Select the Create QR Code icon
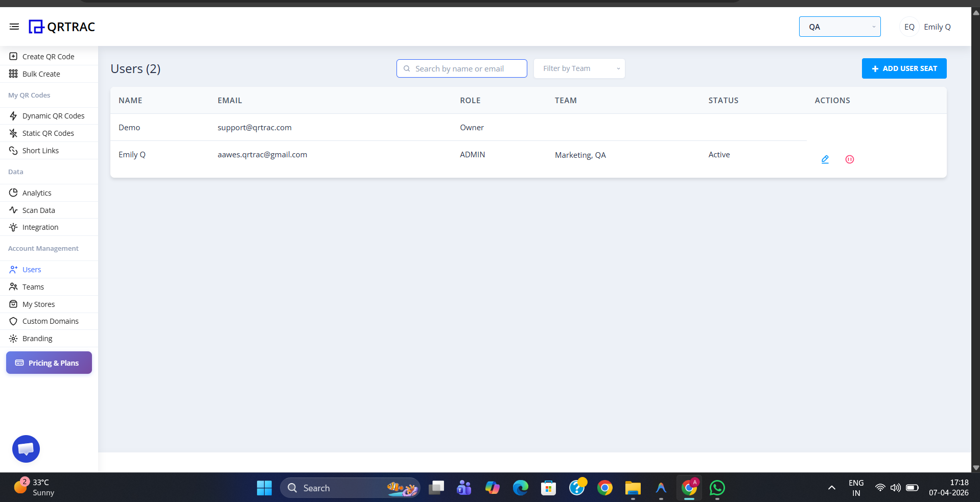 [13, 56]
